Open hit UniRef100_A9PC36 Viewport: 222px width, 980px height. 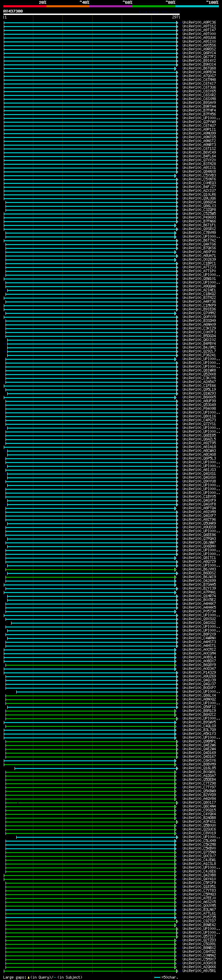click(x=199, y=23)
